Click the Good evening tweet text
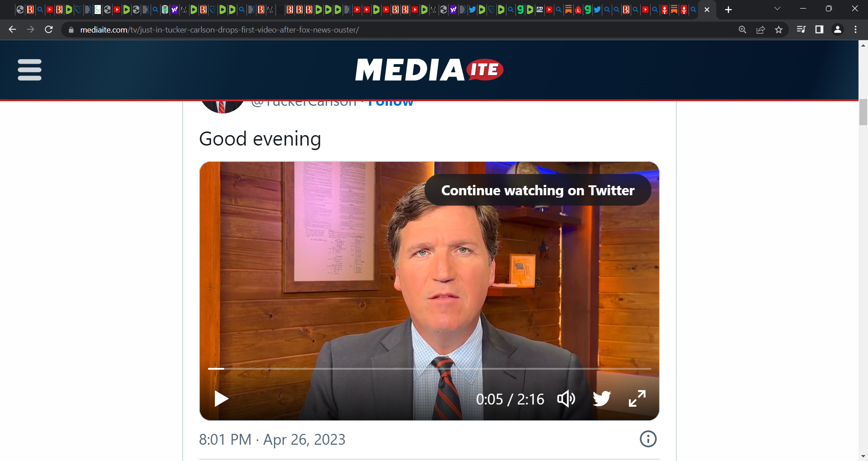 [260, 139]
